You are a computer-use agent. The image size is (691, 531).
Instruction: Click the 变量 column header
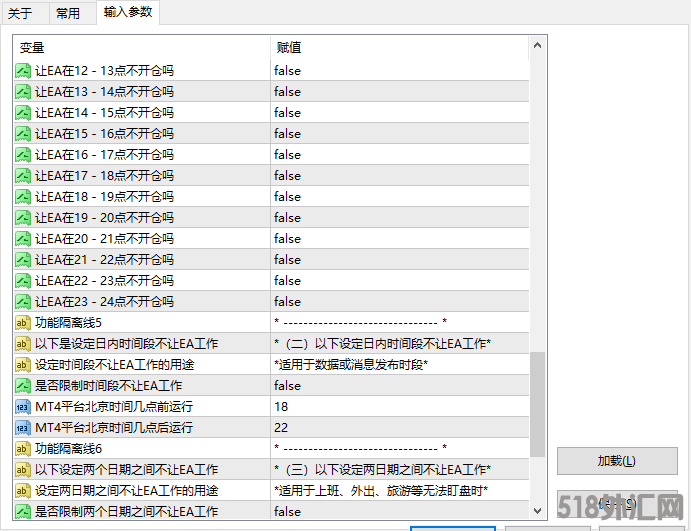(x=141, y=47)
